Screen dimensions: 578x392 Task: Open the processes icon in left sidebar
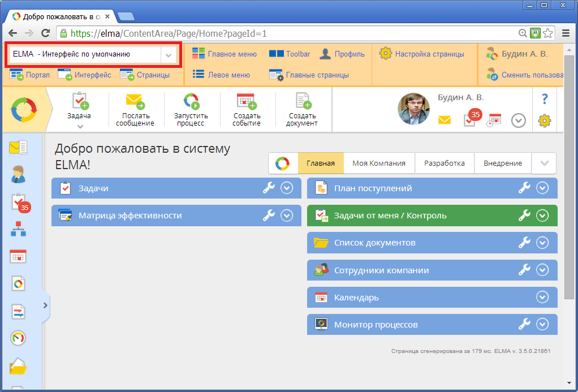(18, 283)
